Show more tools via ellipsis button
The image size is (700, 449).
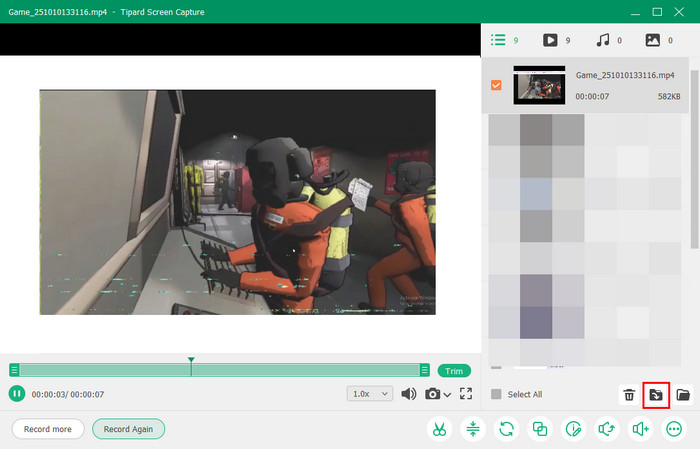tap(674, 429)
